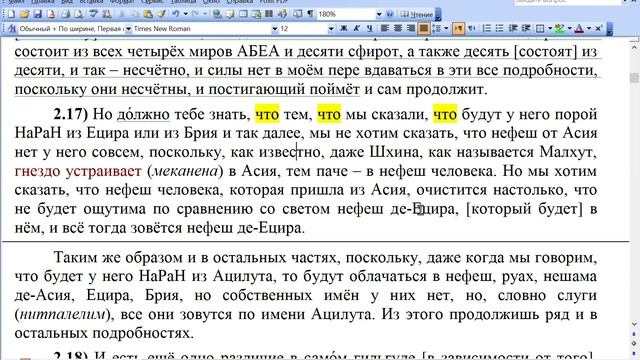Insert a Microsoft Excel worksheet
640x360 pixels.
tap(256, 14)
